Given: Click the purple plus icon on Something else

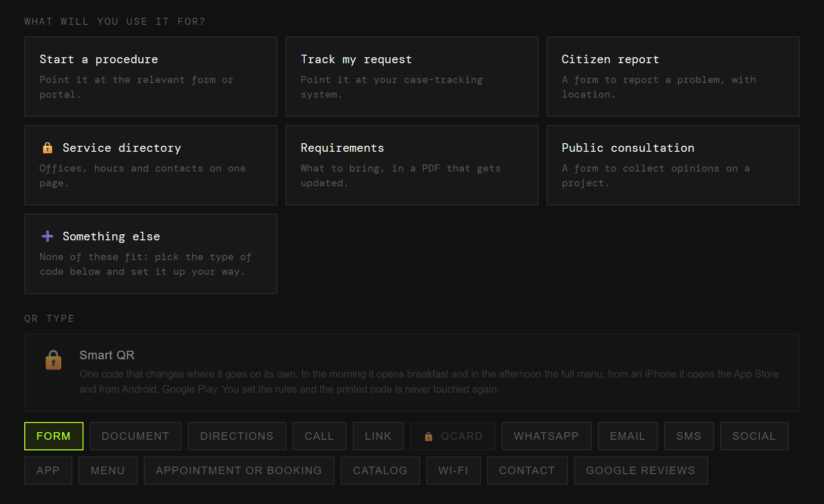Looking at the screenshot, I should [x=48, y=236].
